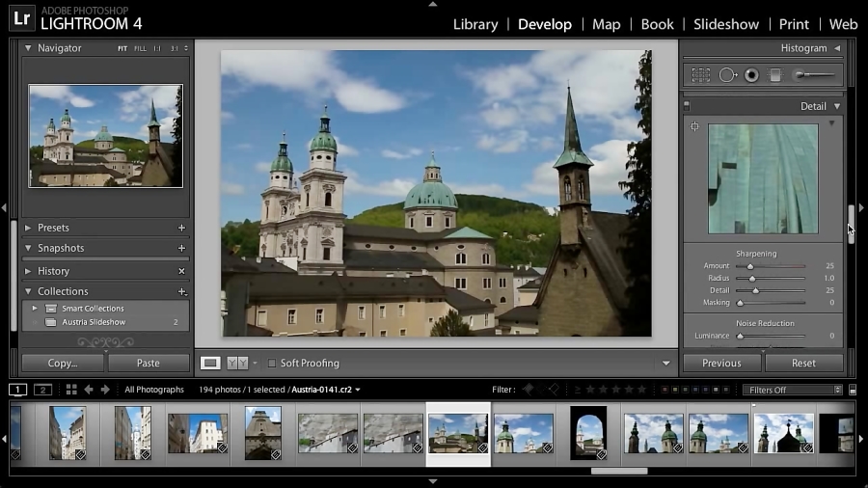Toggle the filter lock switch beside Filters Off
This screenshot has width=868, height=488.
tap(853, 390)
